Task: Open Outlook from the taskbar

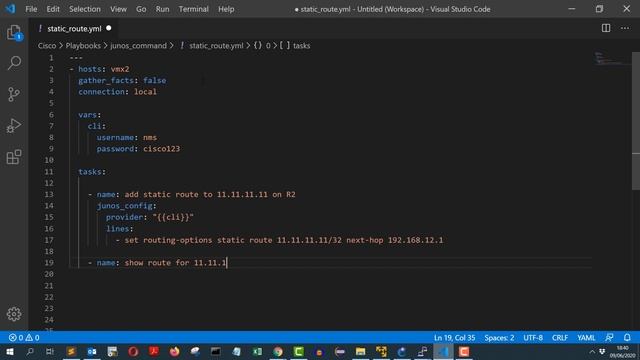Action: [92, 351]
